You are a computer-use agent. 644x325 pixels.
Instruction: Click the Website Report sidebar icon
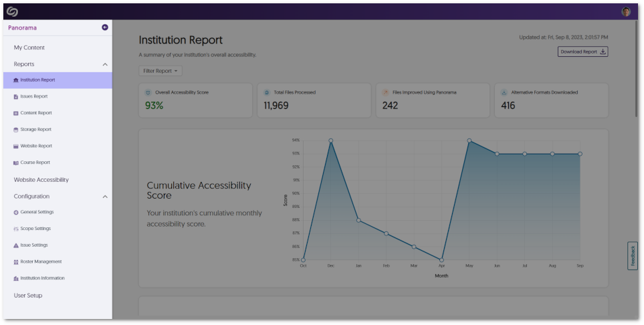pos(16,146)
